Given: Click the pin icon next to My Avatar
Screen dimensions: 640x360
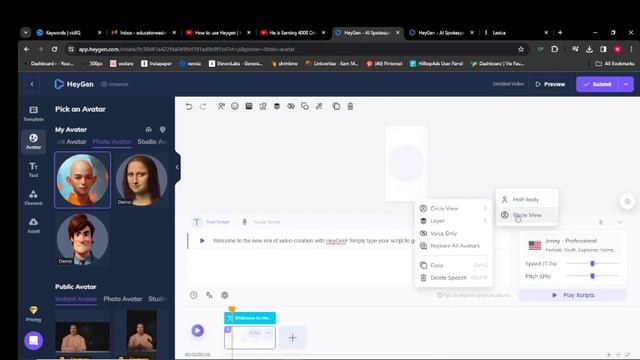Looking at the screenshot, I should 162,129.
